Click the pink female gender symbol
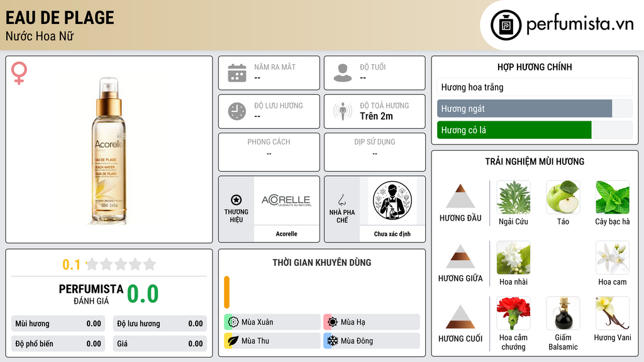This screenshot has width=644, height=362. [19, 73]
